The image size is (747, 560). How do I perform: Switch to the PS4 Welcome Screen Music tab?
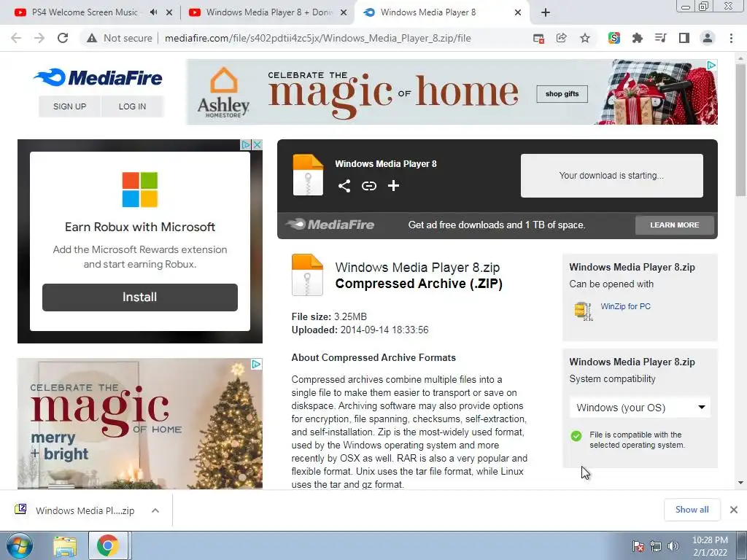pyautogui.click(x=85, y=12)
